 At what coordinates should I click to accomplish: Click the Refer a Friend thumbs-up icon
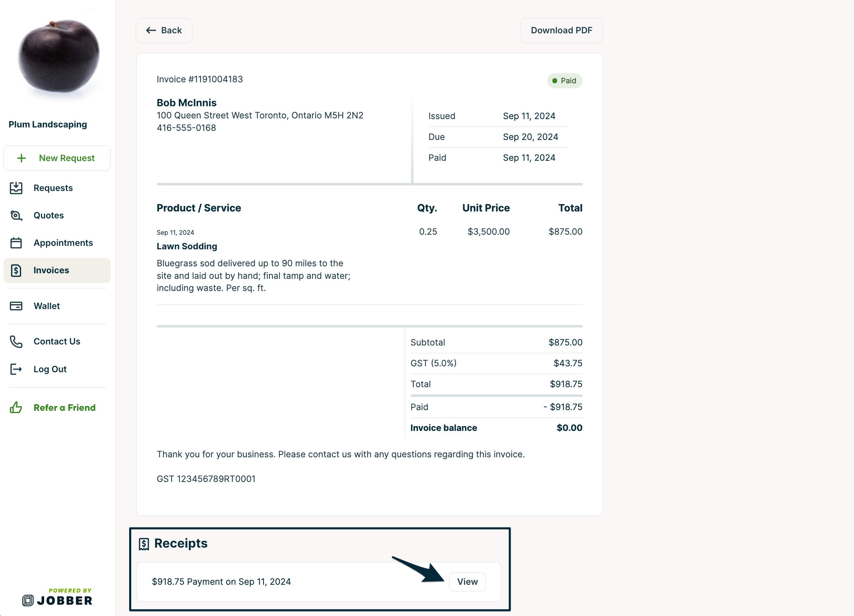point(16,407)
